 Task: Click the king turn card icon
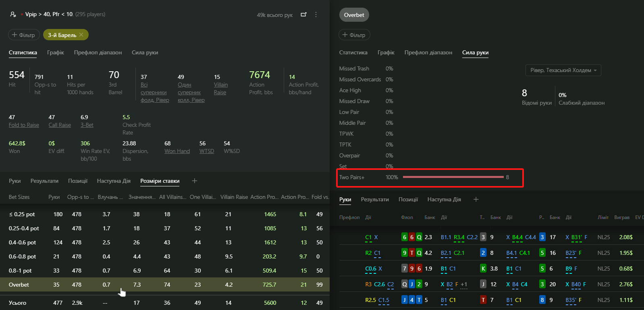tap(483, 269)
